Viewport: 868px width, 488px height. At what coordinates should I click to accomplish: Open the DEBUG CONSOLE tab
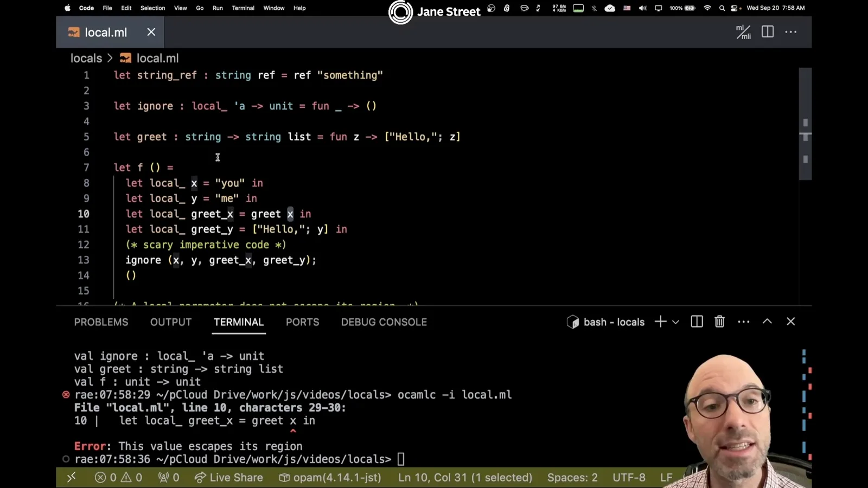pyautogui.click(x=384, y=322)
